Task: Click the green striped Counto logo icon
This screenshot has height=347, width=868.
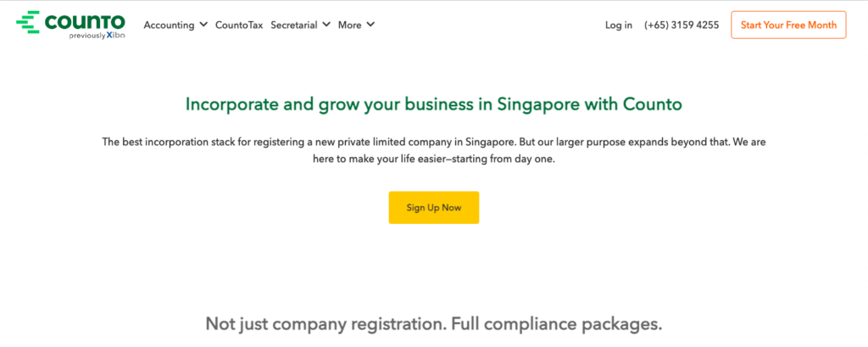Action: coord(28,22)
